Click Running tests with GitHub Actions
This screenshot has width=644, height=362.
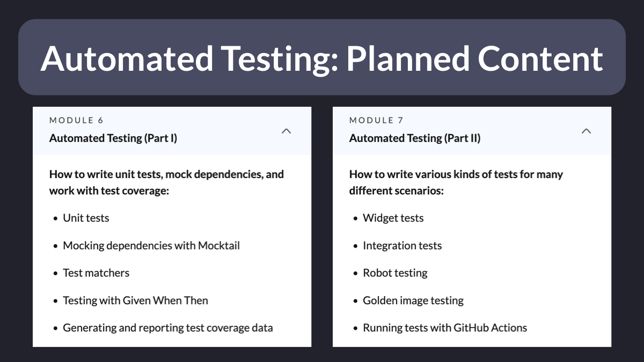(445, 328)
